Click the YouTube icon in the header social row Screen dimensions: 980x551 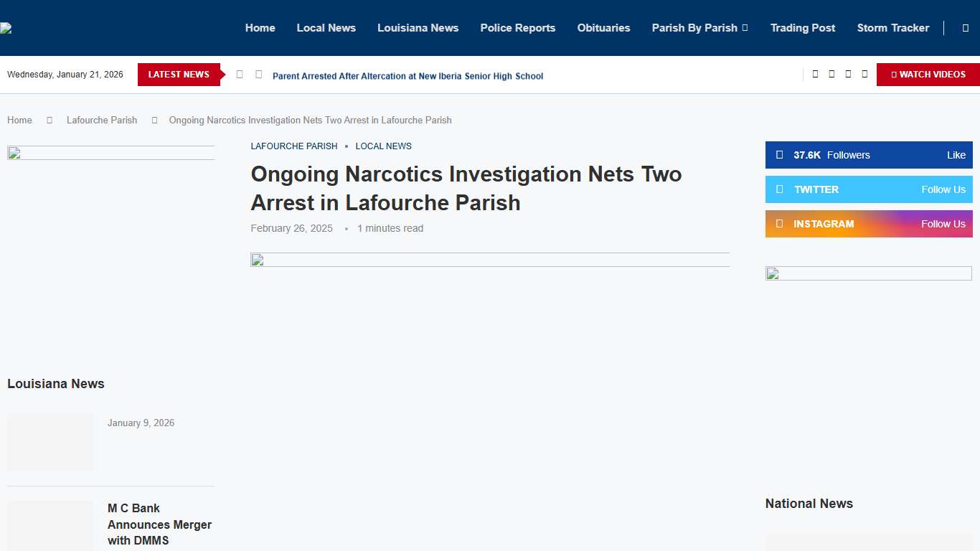point(864,74)
